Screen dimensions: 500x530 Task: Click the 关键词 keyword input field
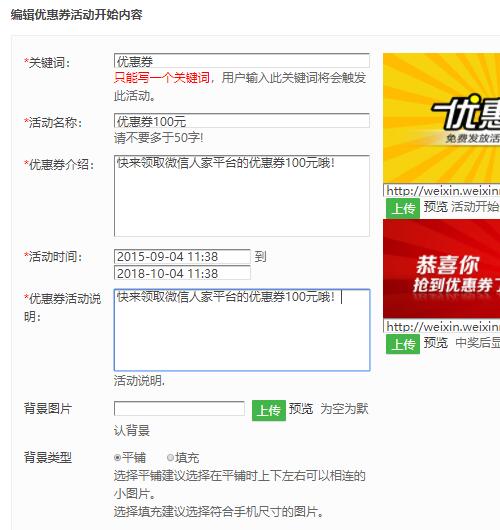tap(242, 61)
